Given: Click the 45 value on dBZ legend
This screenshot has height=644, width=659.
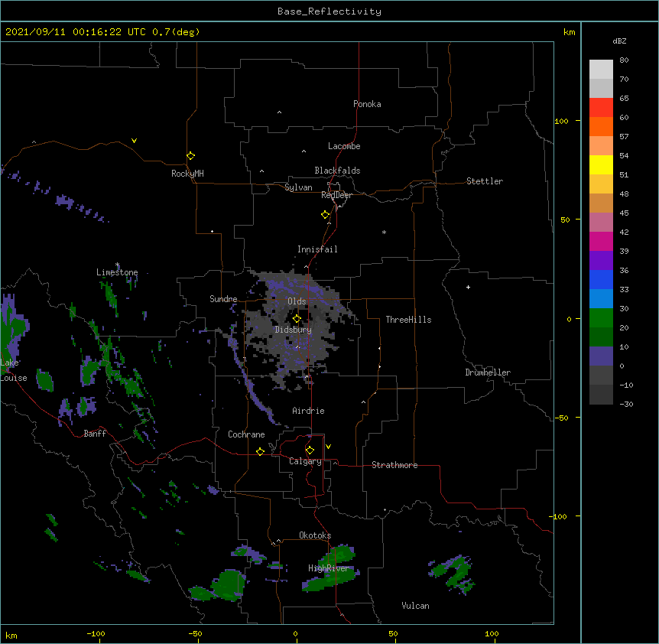Looking at the screenshot, I should 624,213.
